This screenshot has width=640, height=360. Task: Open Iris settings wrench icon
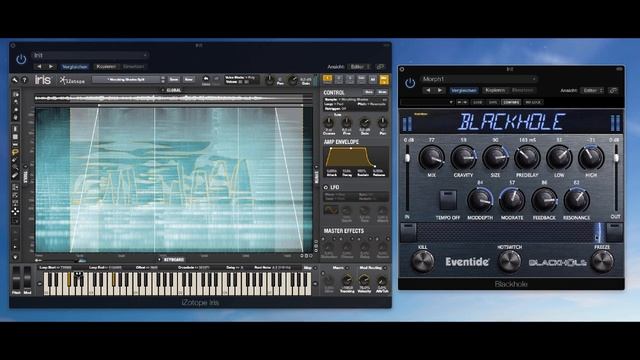point(15,80)
